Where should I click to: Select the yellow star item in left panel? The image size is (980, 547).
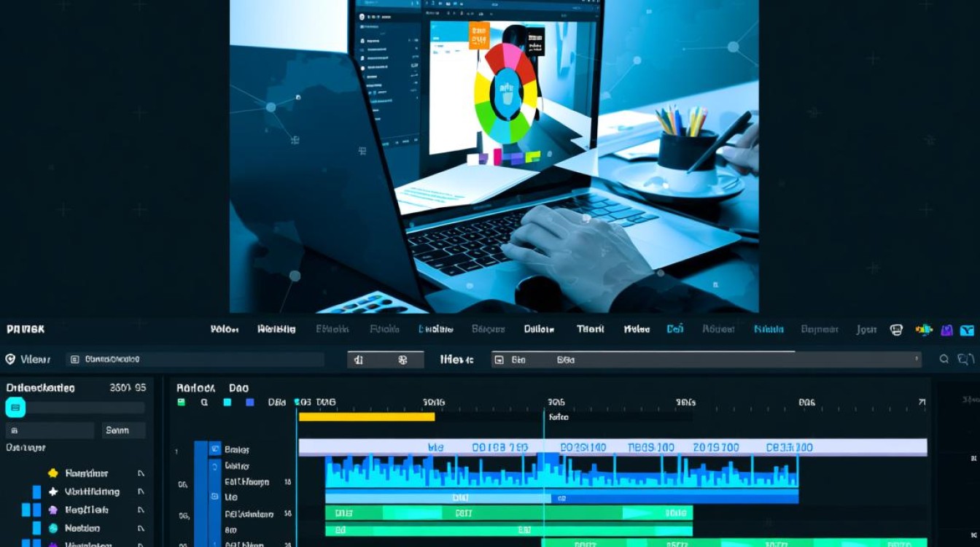pyautogui.click(x=53, y=473)
